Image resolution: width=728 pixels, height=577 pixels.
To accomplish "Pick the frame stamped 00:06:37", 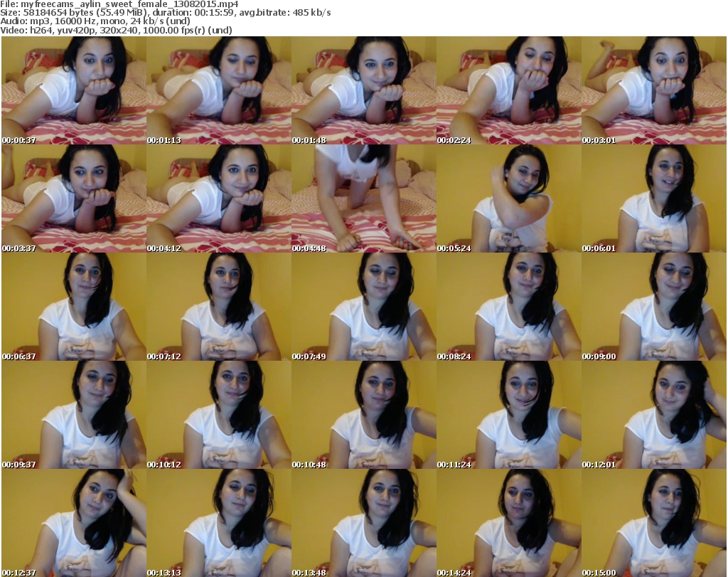I will 74,307.
